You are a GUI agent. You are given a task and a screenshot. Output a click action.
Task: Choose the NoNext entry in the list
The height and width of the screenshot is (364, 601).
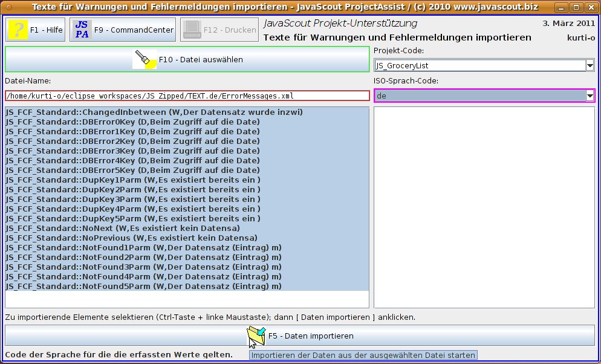pos(122,229)
